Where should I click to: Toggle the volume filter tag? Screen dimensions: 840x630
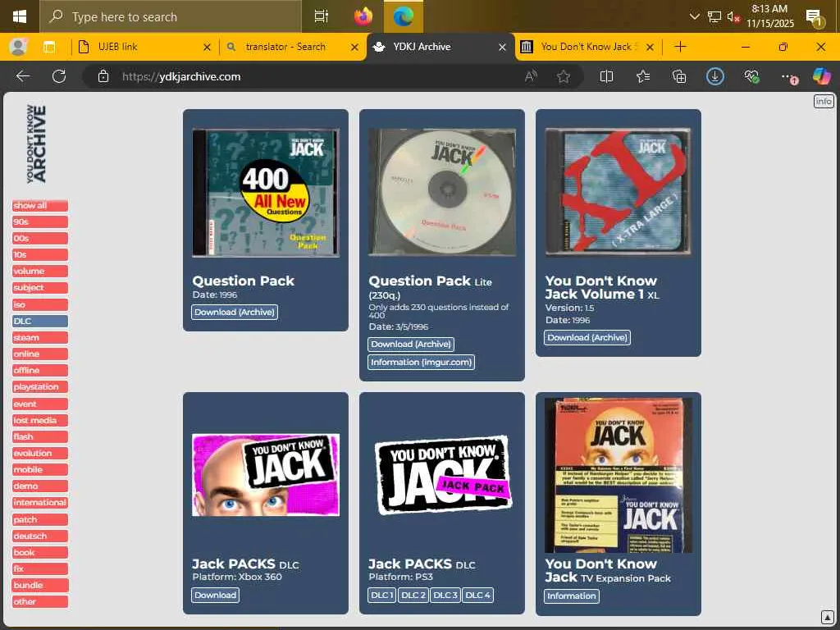tap(40, 271)
